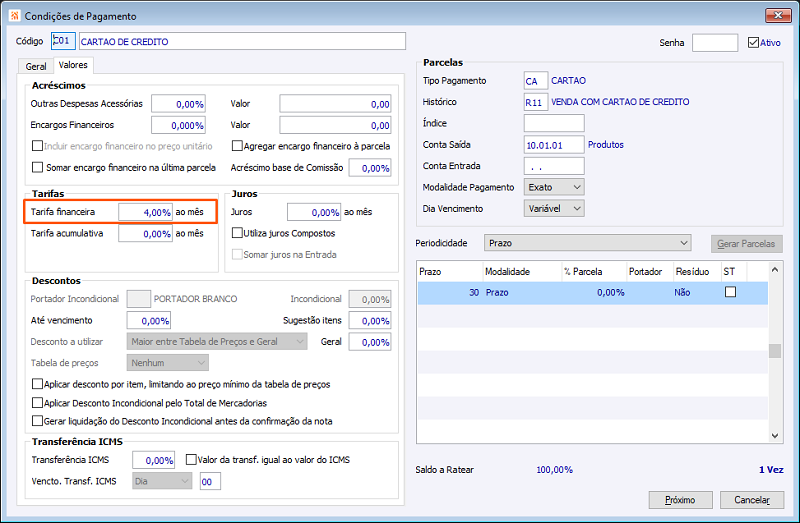Switch to the Geral tab
800x523 pixels.
(36, 66)
